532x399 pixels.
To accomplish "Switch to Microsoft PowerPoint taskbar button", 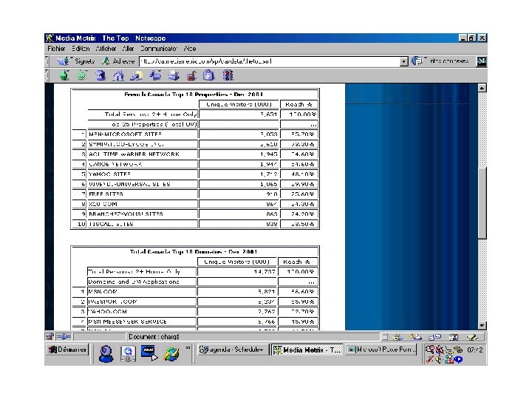I will pyautogui.click(x=381, y=349).
